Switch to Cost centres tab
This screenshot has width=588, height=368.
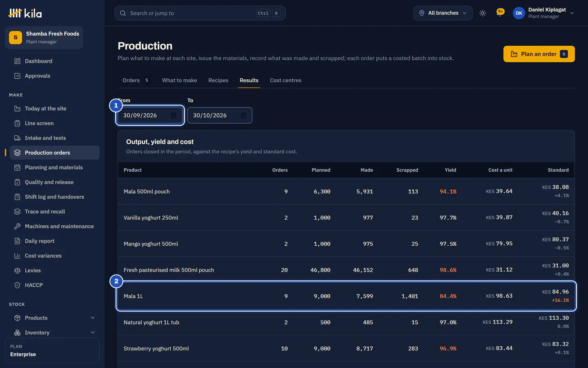click(x=285, y=80)
